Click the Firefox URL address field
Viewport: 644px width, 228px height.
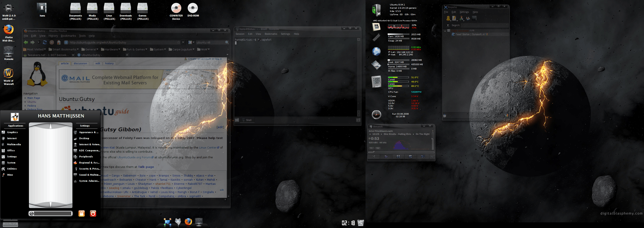pos(122,42)
